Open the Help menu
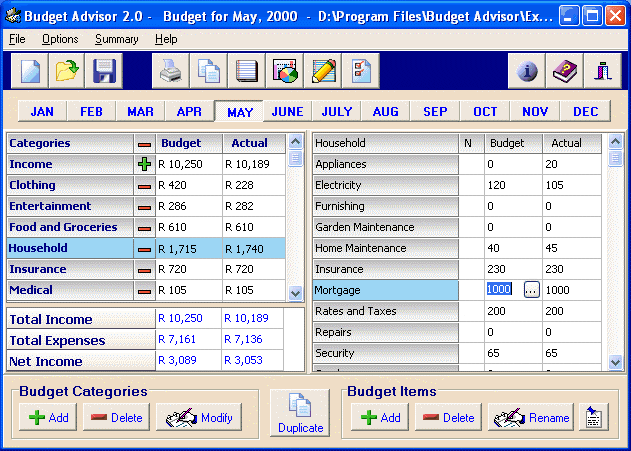This screenshot has width=631, height=451. 166,39
